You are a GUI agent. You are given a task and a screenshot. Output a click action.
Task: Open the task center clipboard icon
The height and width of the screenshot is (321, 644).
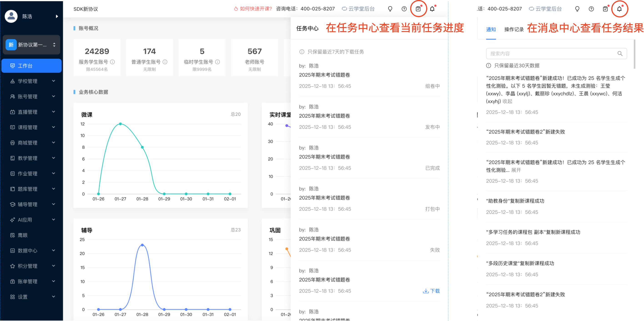(418, 9)
